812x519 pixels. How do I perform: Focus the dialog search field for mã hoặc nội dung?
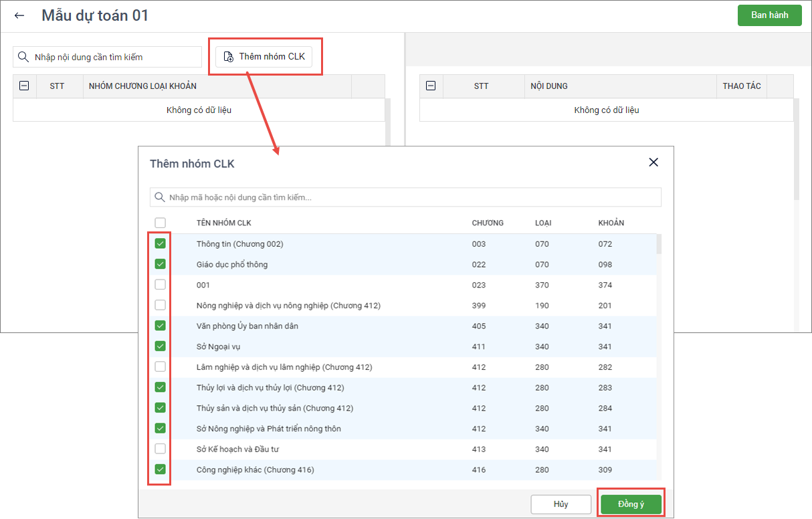point(408,197)
